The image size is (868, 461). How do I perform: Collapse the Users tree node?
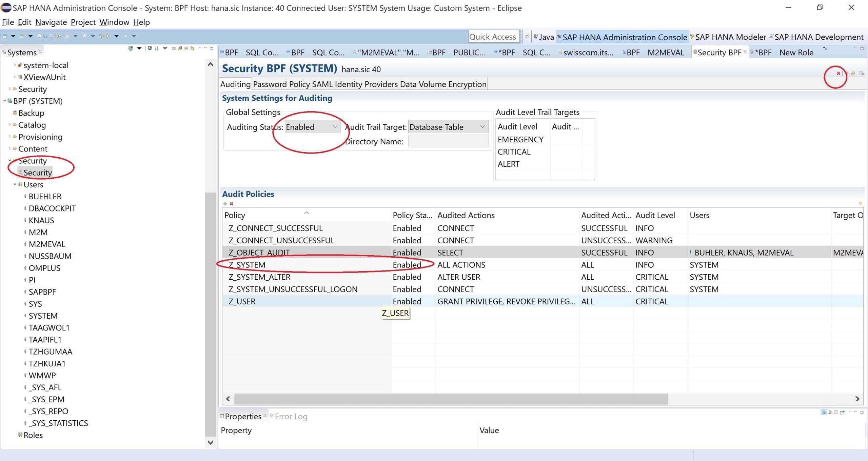(x=15, y=184)
